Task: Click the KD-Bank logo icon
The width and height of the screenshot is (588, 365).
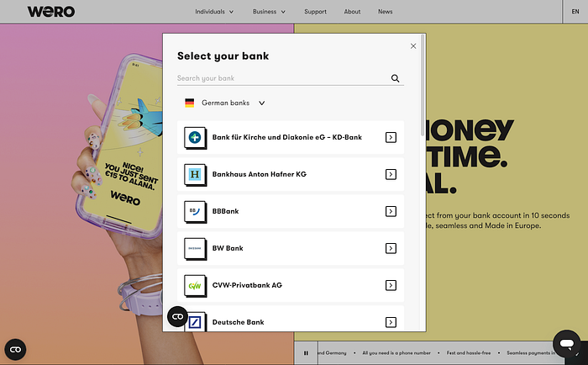Action: pos(195,137)
